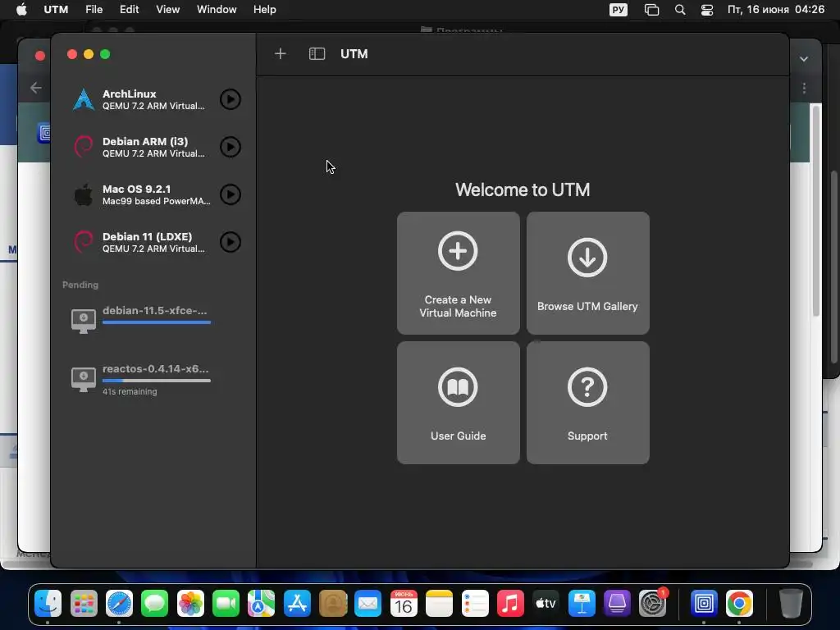840x630 pixels.
Task: Click the Debian swirl icon for Debian 11 (LDXE)
Action: [x=84, y=242]
